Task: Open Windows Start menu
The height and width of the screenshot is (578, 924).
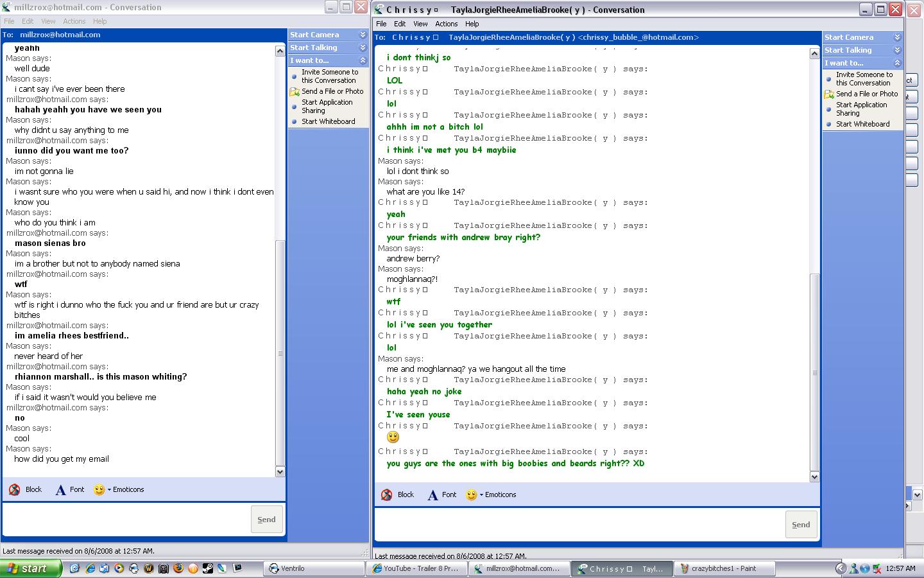Action: point(30,568)
